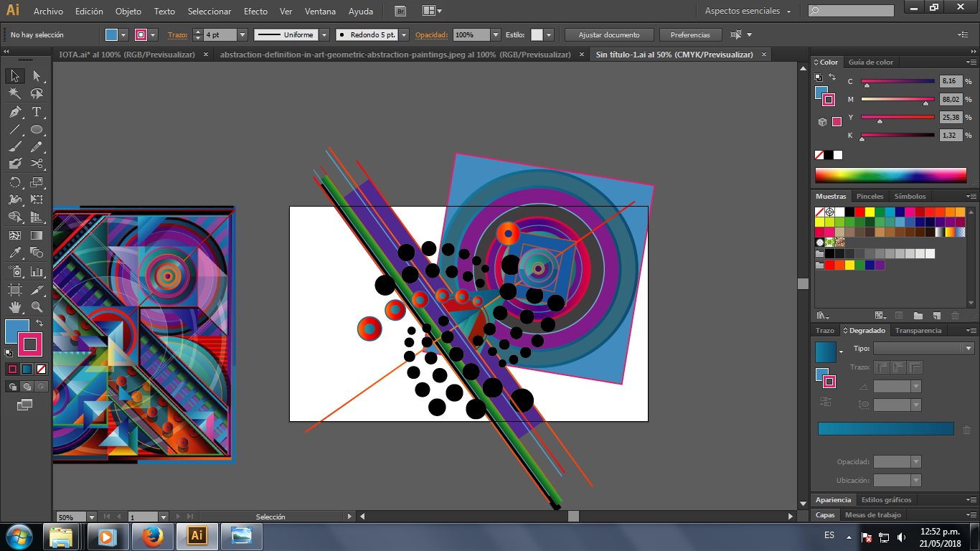This screenshot has height=551, width=980.
Task: Select the Paintbrush tool
Action: click(x=15, y=147)
